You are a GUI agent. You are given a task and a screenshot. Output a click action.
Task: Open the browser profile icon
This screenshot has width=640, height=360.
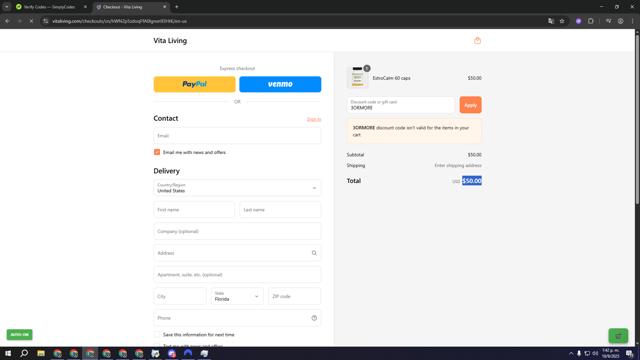(620, 21)
